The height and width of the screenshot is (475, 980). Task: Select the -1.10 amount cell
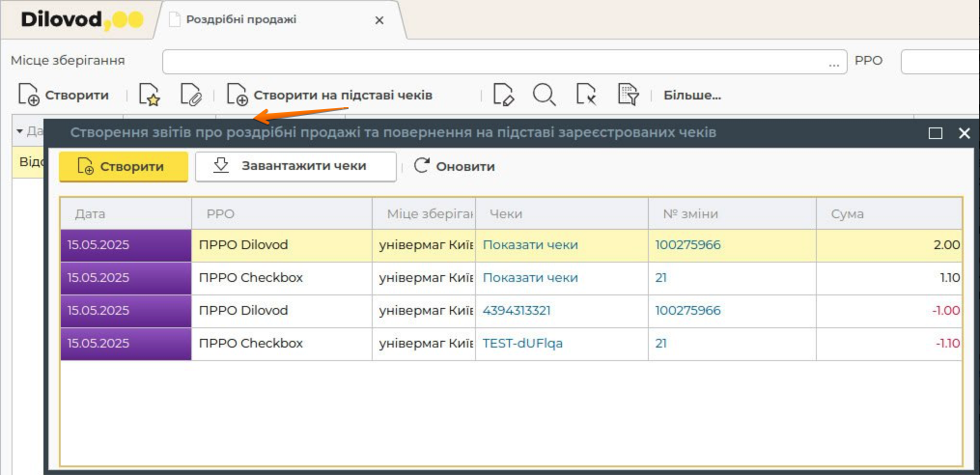(x=889, y=344)
